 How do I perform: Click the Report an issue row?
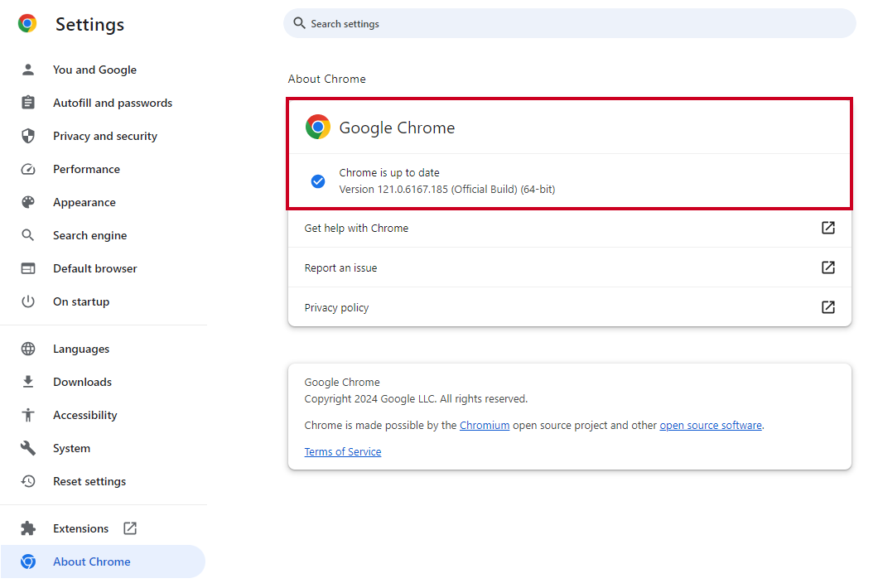(570, 267)
